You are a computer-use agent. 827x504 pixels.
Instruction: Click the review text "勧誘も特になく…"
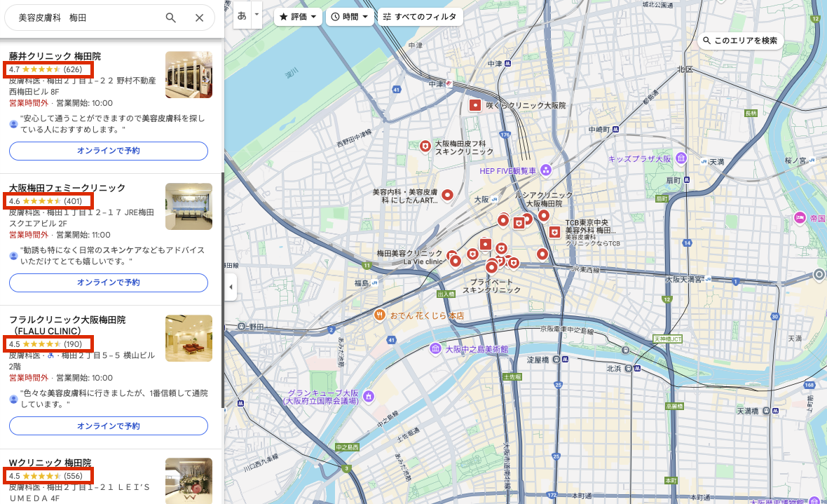[113, 256]
